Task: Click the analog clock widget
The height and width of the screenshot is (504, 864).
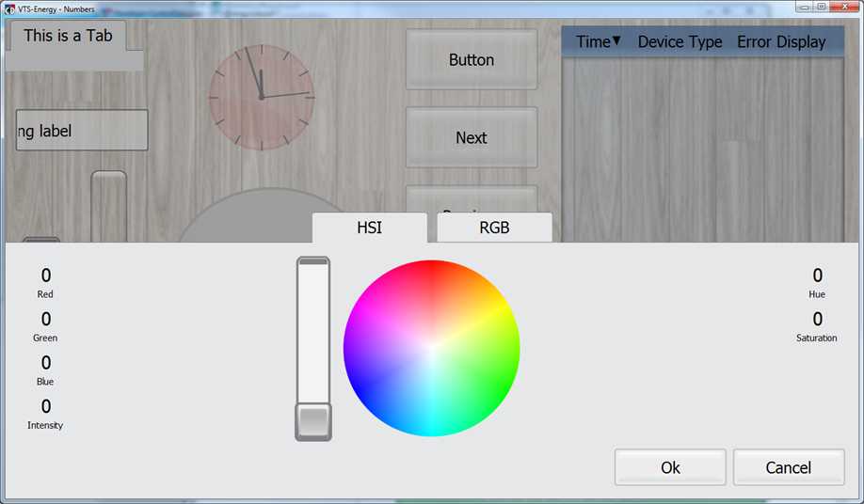Action: pos(262,97)
